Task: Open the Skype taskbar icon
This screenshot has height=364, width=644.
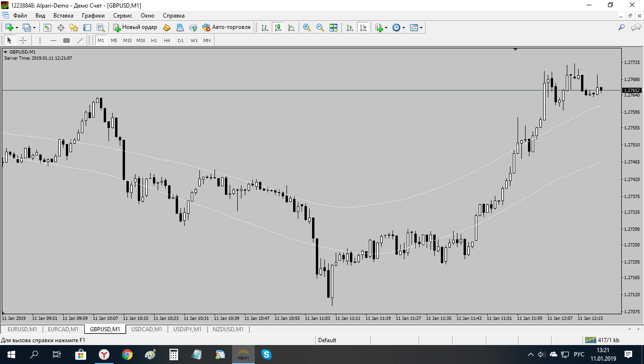Action: pos(266,354)
